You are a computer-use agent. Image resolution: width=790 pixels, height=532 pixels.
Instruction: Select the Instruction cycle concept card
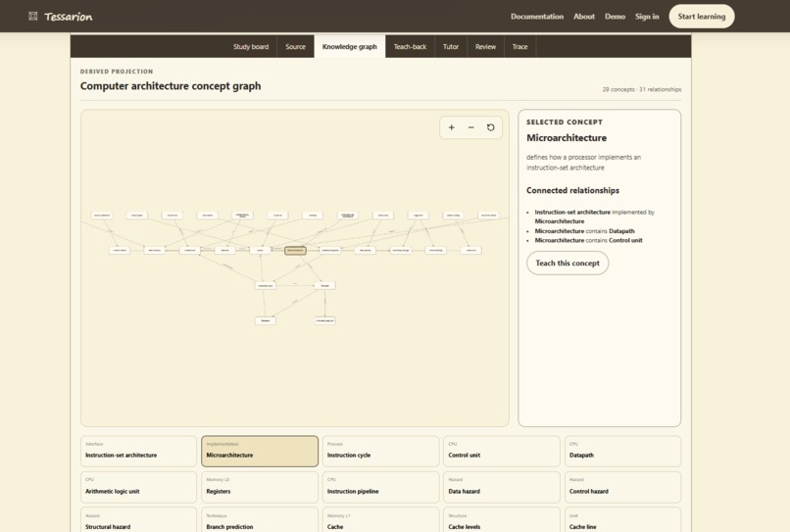pos(381,452)
